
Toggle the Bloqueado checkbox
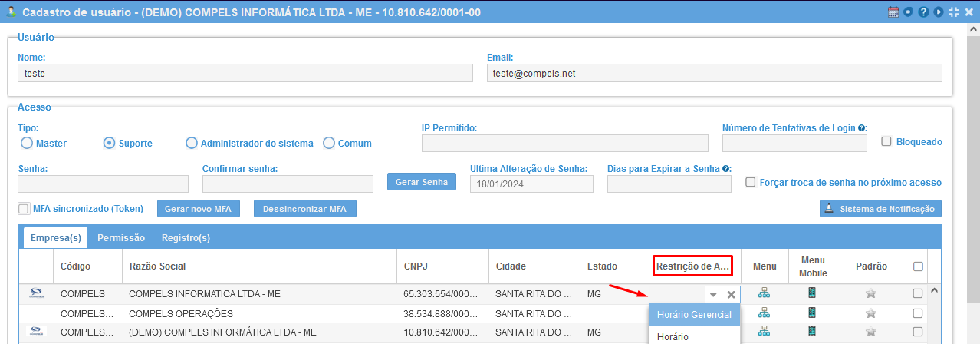[886, 141]
